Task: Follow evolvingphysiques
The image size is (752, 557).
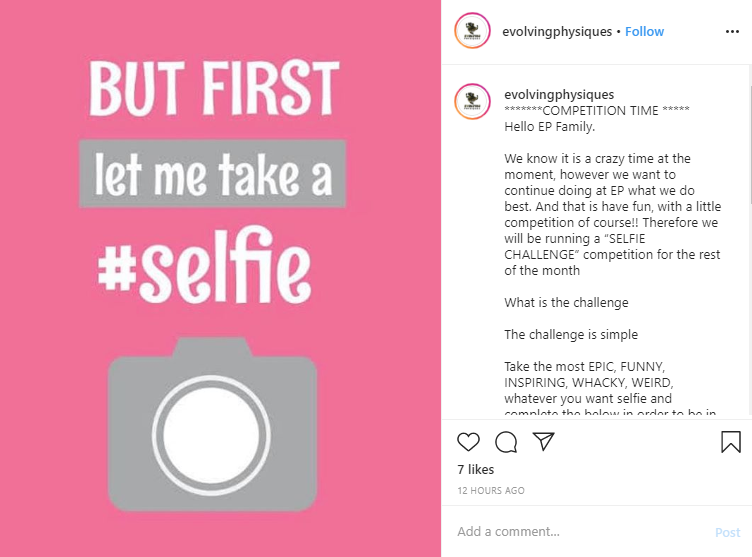Action: point(644,32)
